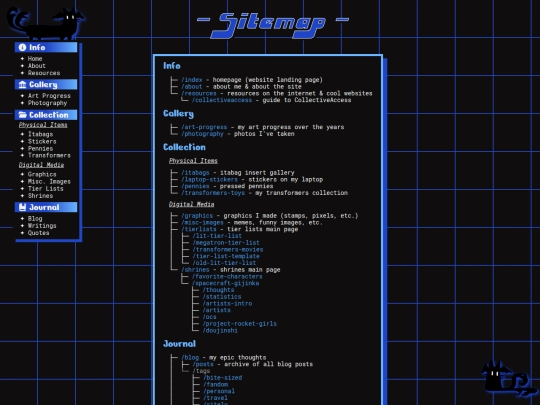The image size is (540, 405).
Task: Open the /posts archive link
Action: (202, 364)
